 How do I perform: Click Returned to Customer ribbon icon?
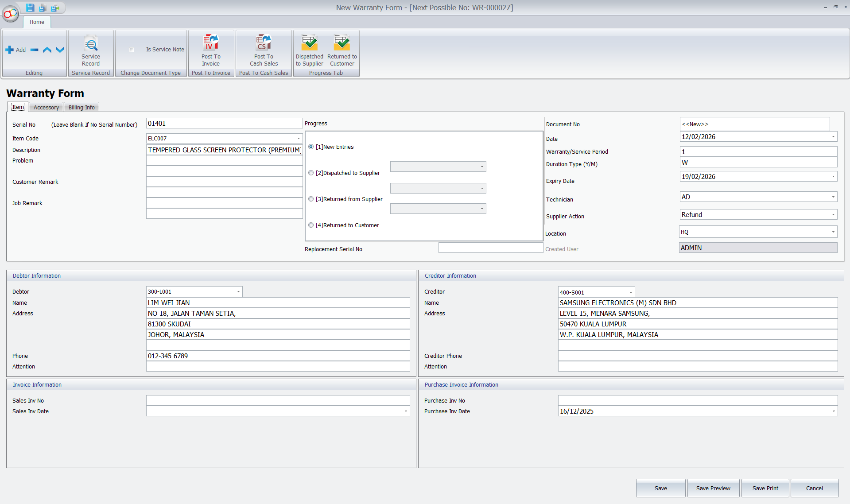pos(342,43)
